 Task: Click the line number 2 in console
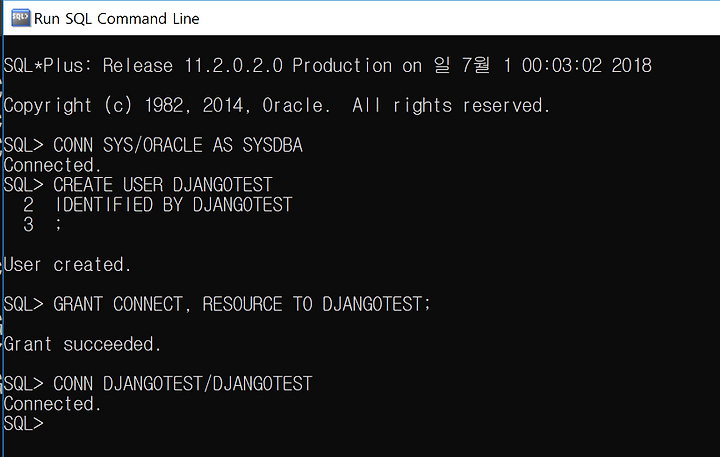coord(28,204)
